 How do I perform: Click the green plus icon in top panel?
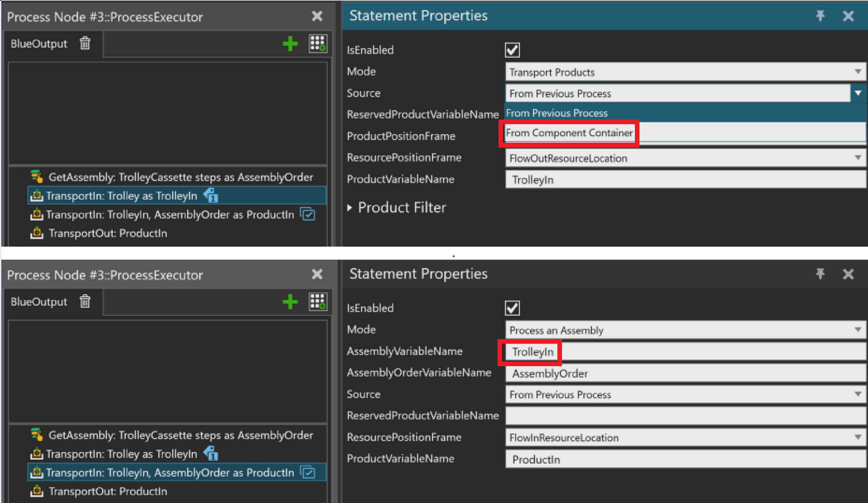(x=290, y=44)
